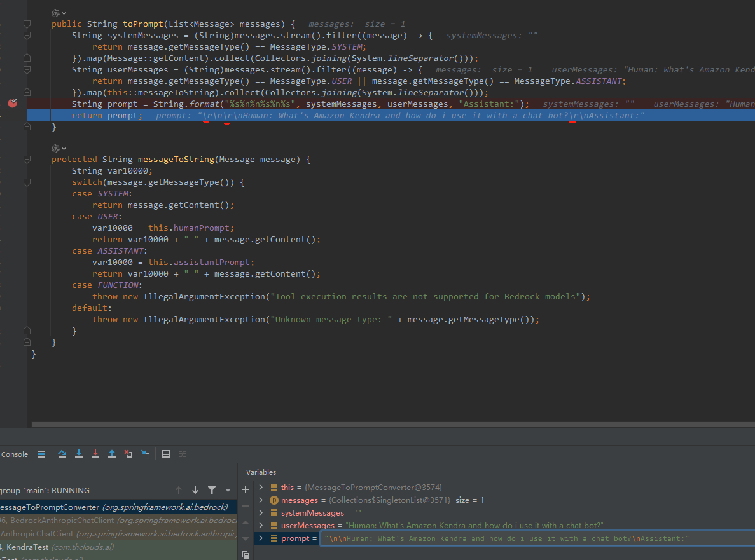Screen dimensions: 755x560
Task: Click the field icon beside prompt variable
Action: (x=274, y=538)
